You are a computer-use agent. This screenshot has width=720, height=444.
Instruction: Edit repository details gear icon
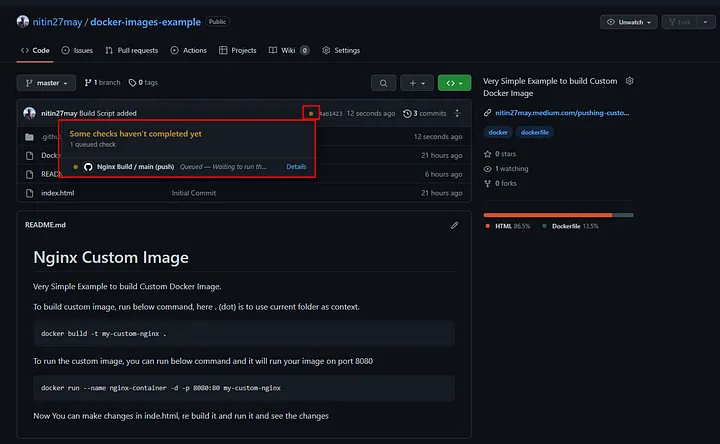click(x=630, y=81)
